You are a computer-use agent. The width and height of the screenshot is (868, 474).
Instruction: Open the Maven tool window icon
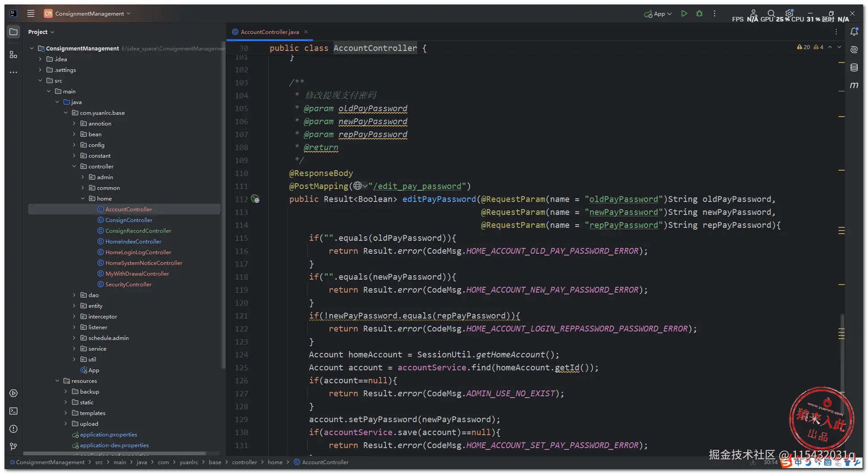tap(854, 85)
